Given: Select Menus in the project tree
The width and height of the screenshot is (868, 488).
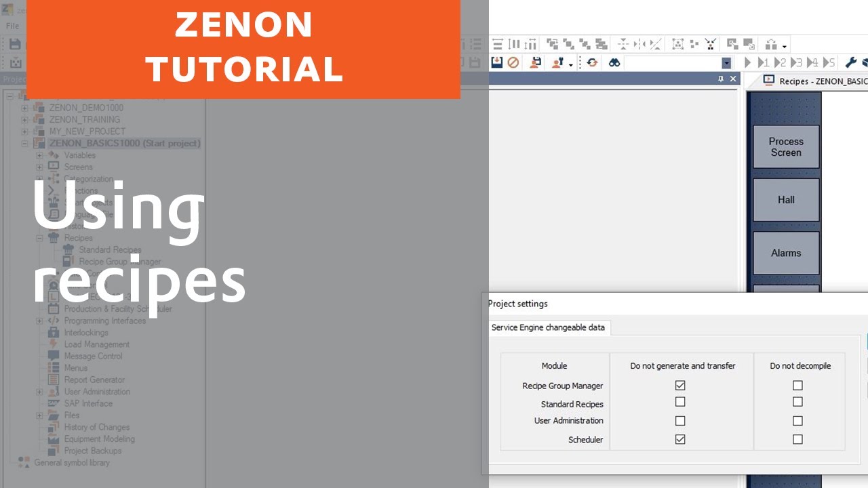Looking at the screenshot, I should click(x=76, y=368).
